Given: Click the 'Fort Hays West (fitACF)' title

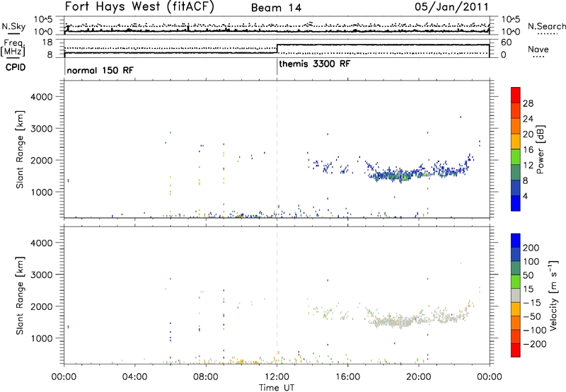Looking at the screenshot, I should pos(139,7).
